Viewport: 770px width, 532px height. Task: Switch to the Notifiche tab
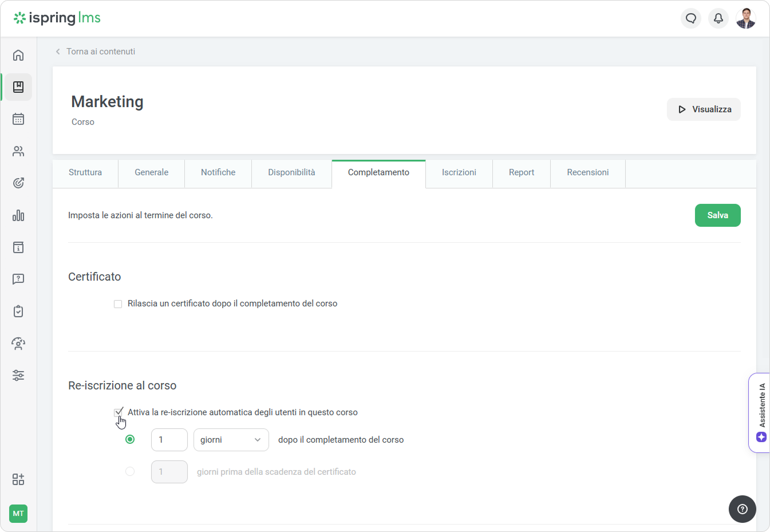pos(218,172)
